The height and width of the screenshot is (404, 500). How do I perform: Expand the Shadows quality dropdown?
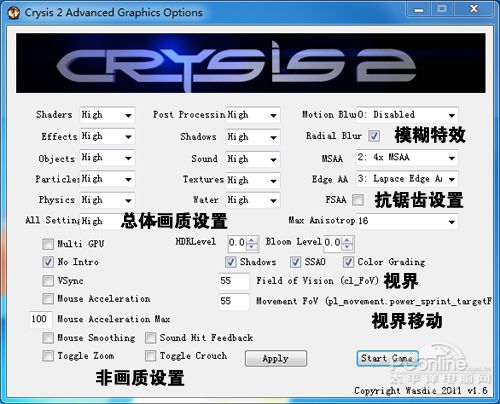(x=253, y=137)
